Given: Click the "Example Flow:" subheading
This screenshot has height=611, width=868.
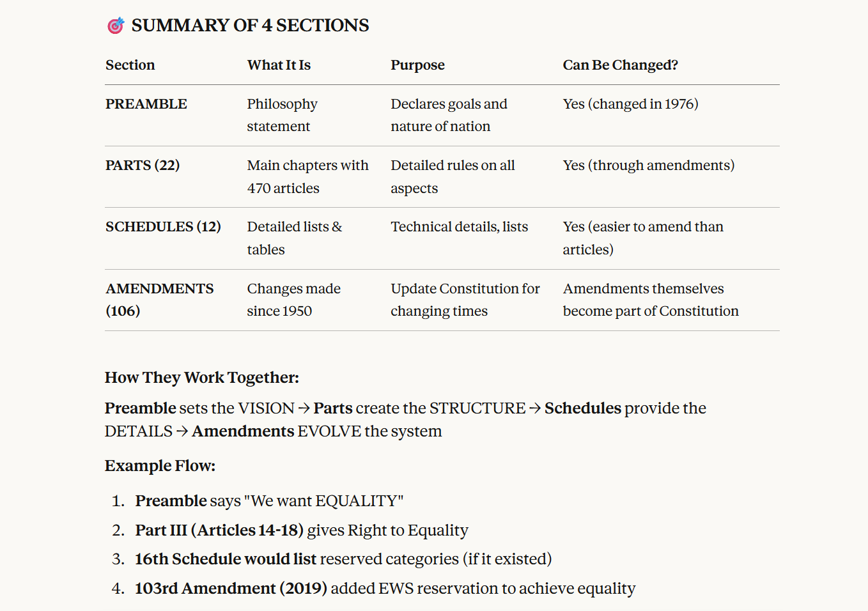Looking at the screenshot, I should click(x=160, y=466).
